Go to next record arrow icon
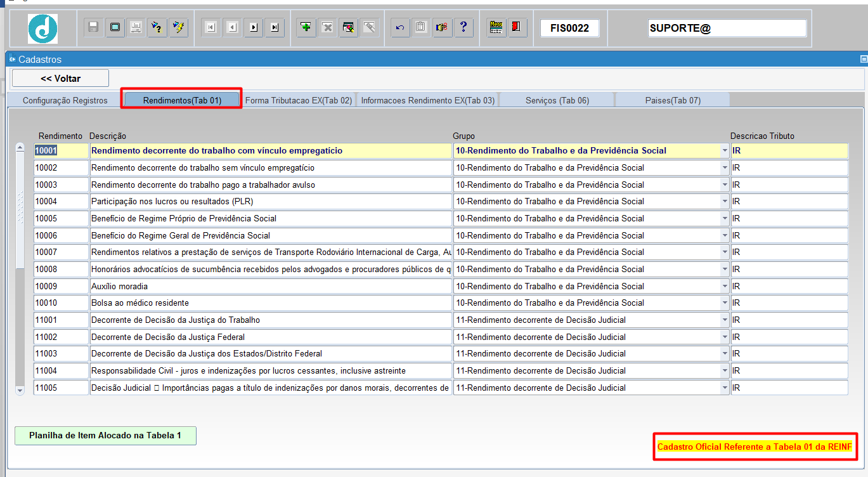The width and height of the screenshot is (868, 477). tap(254, 27)
